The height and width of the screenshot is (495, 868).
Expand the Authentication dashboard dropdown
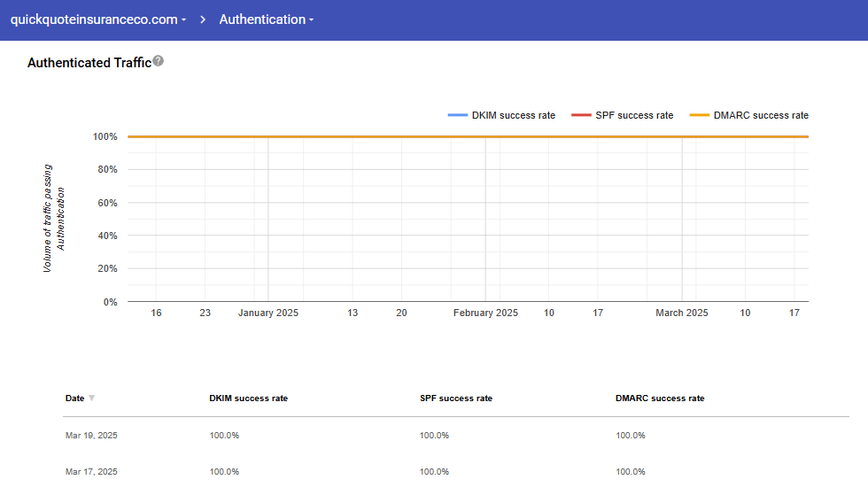(266, 19)
